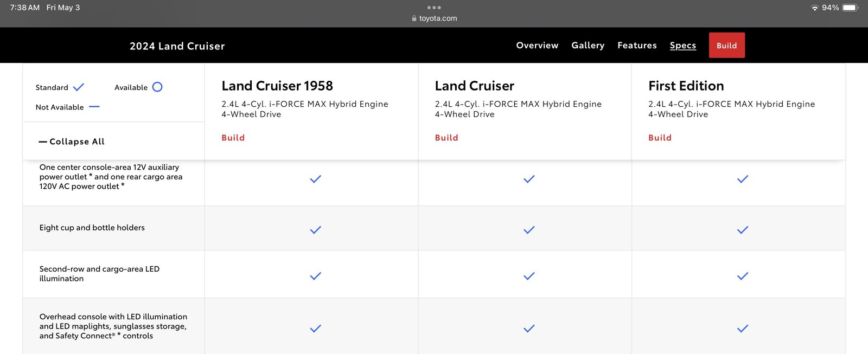Click Land Cruiser 1958 checkmark for power outlet row
The image size is (868, 354).
tap(315, 179)
